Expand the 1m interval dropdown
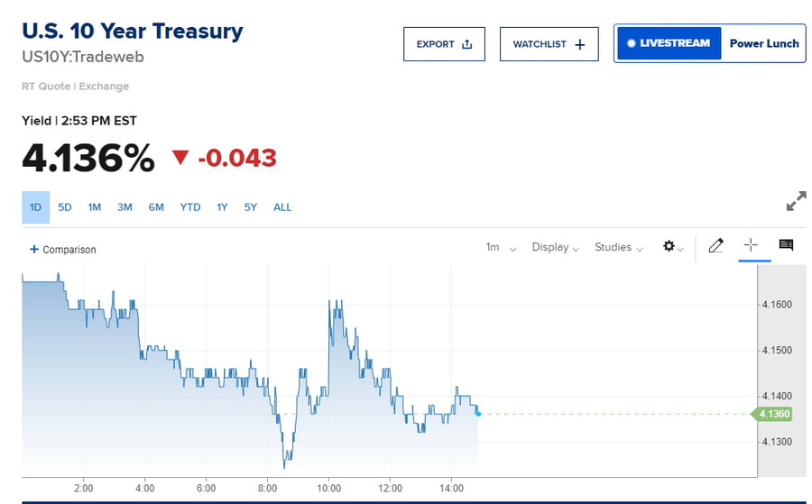This screenshot has height=504, width=812. (x=501, y=247)
